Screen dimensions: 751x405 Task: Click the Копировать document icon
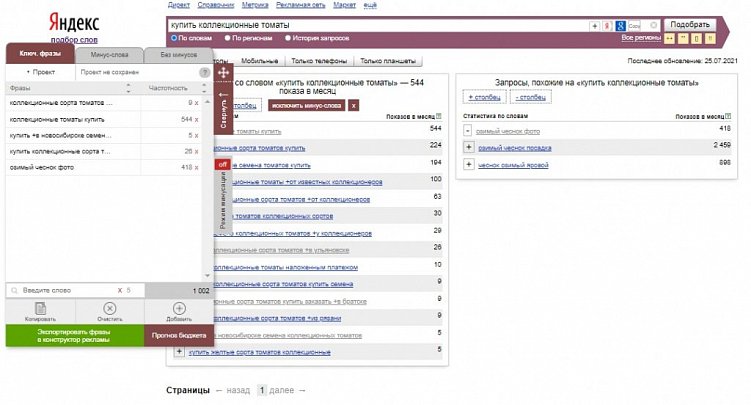[x=41, y=308]
